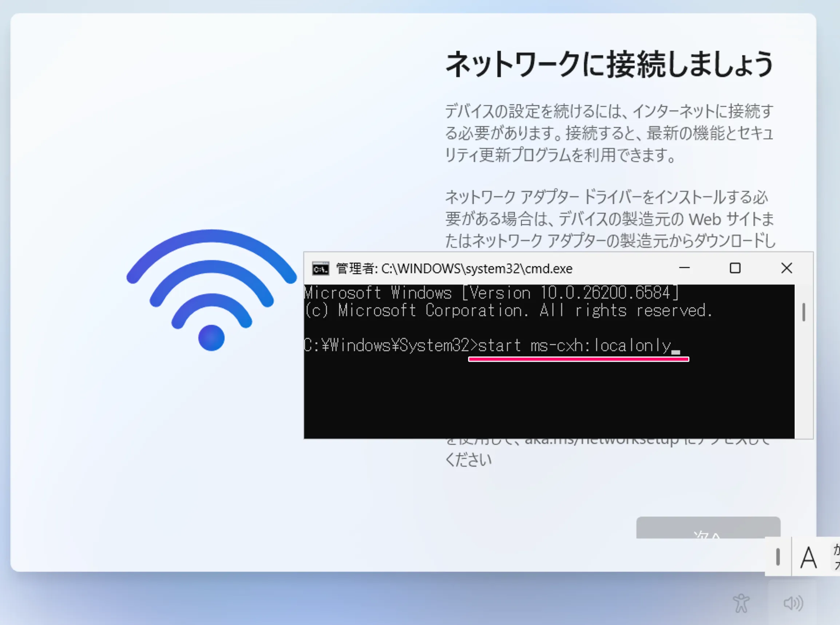The height and width of the screenshot is (625, 840).
Task: Click the grey 次へ button
Action: [708, 527]
